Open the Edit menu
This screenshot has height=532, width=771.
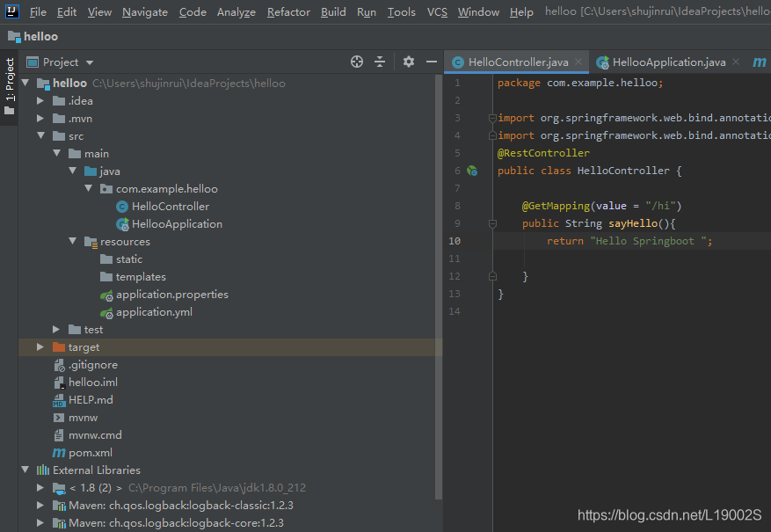pos(67,11)
